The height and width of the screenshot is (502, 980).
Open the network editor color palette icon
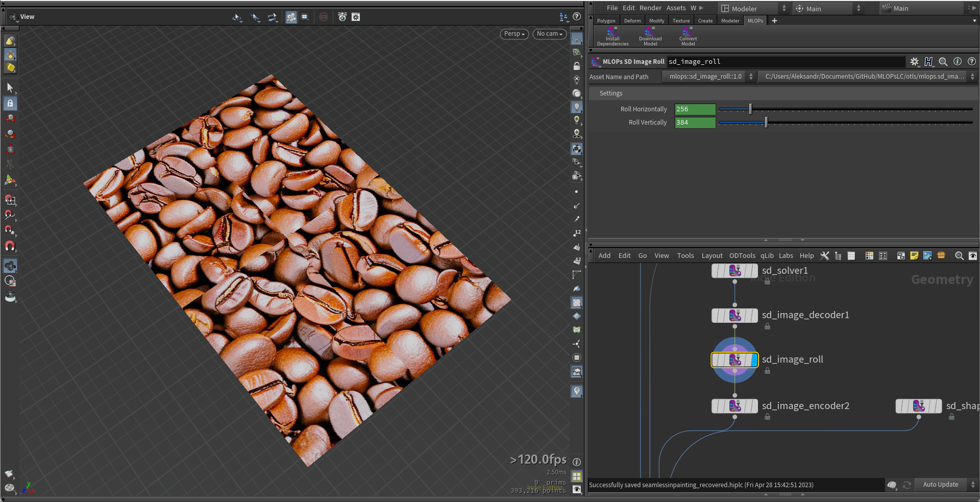[x=869, y=256]
